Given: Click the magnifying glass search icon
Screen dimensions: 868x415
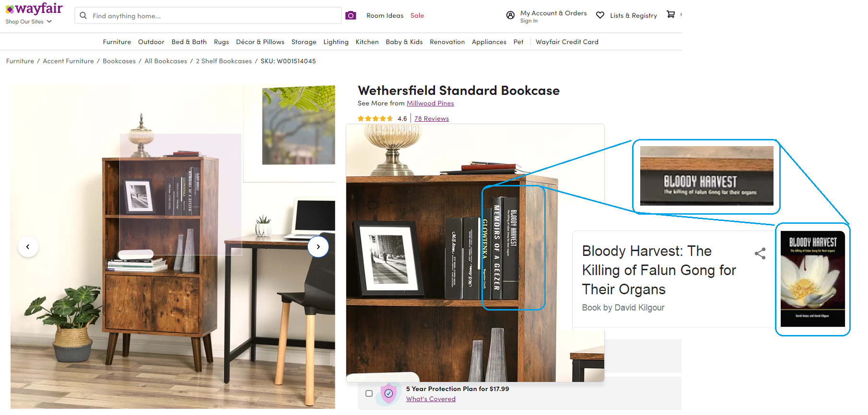Looking at the screenshot, I should point(83,15).
